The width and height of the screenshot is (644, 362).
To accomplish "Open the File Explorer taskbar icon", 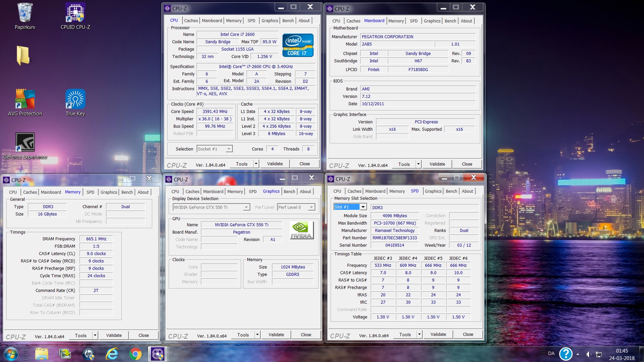I will 42,354.
